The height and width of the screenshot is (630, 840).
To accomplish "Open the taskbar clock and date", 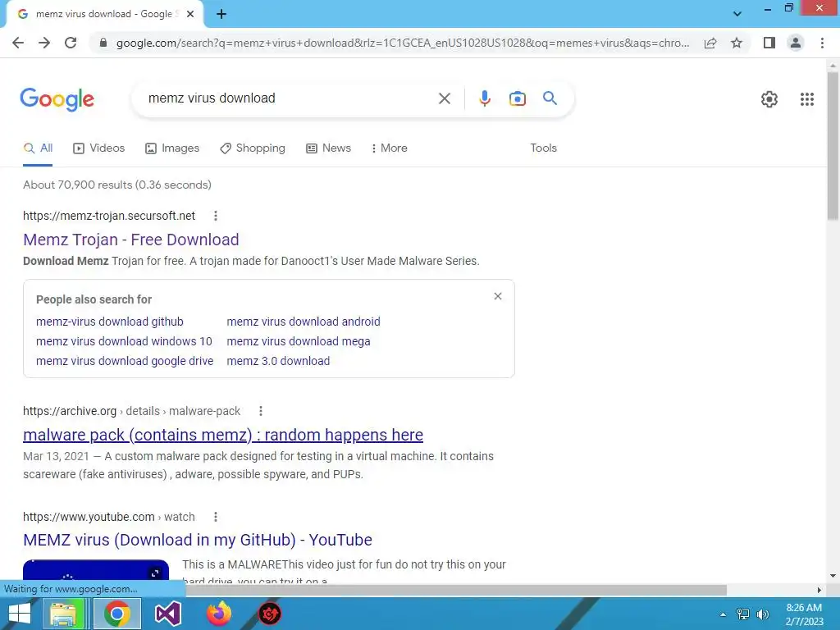I will [804, 614].
